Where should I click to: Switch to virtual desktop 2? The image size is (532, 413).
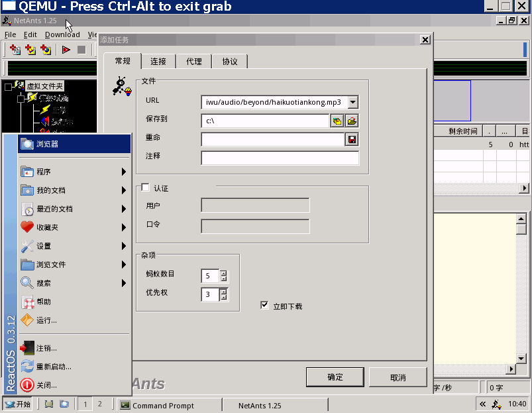tap(100, 404)
